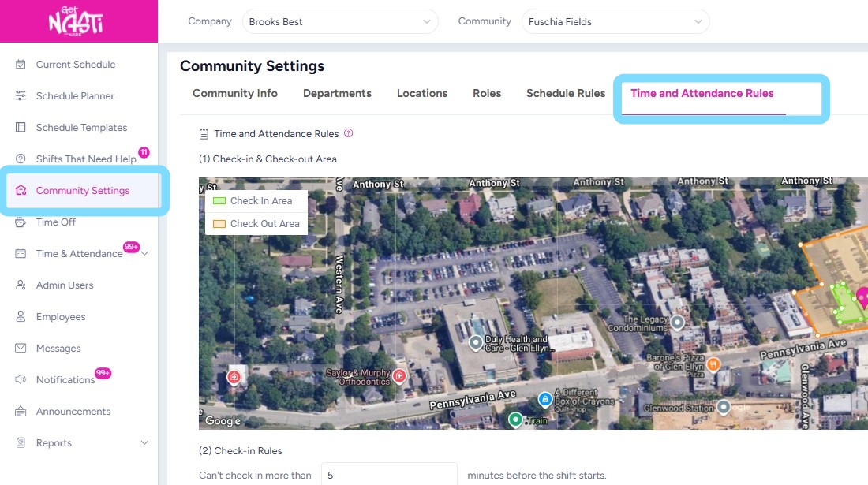Open the Company dropdown
Viewport: 868px width, 485px height.
[x=340, y=21]
